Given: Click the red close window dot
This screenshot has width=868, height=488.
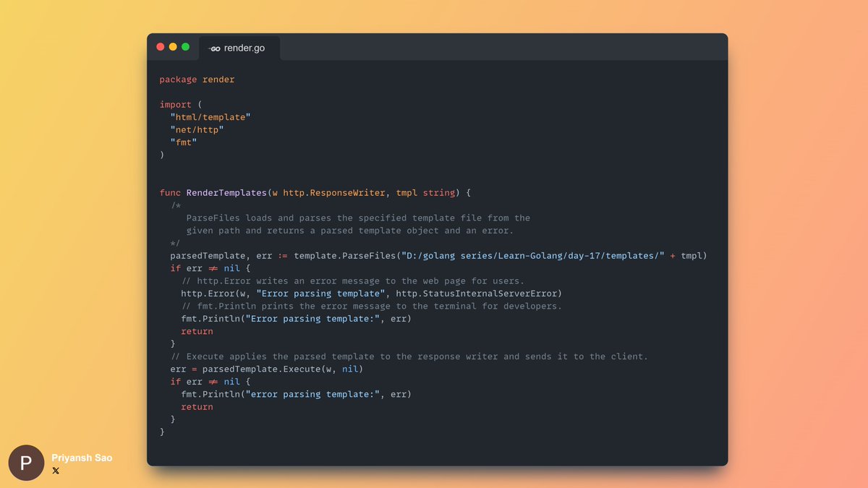Looking at the screenshot, I should pos(161,47).
